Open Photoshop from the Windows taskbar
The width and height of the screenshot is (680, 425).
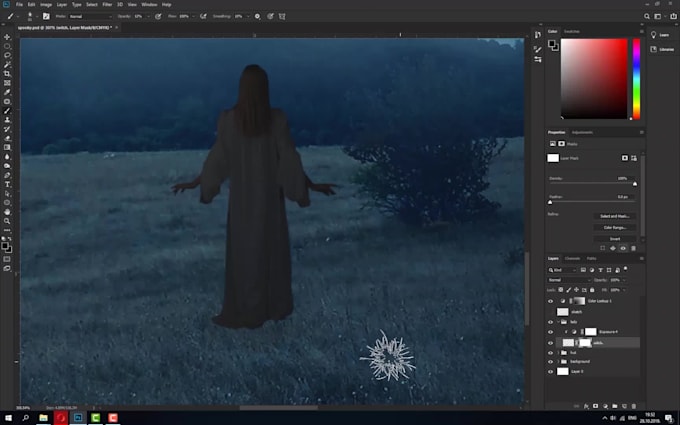78,417
